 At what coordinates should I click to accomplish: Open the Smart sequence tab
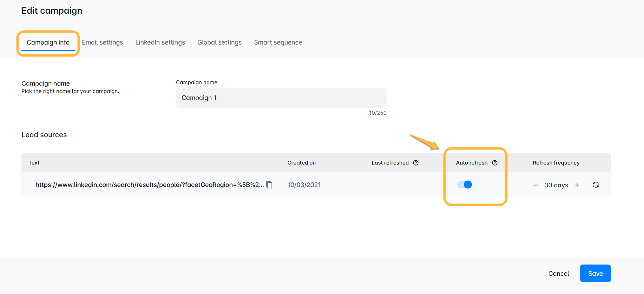(x=278, y=42)
